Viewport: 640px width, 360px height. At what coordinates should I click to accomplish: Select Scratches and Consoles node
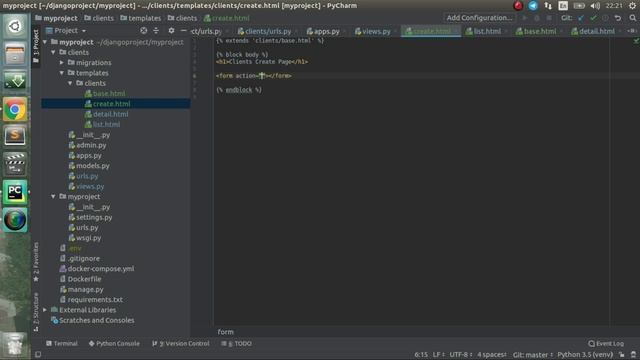pos(96,320)
